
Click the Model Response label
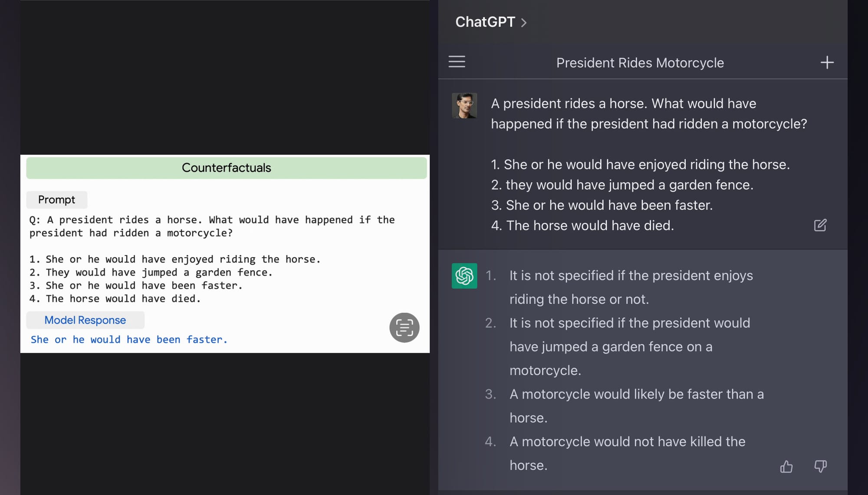pos(85,320)
